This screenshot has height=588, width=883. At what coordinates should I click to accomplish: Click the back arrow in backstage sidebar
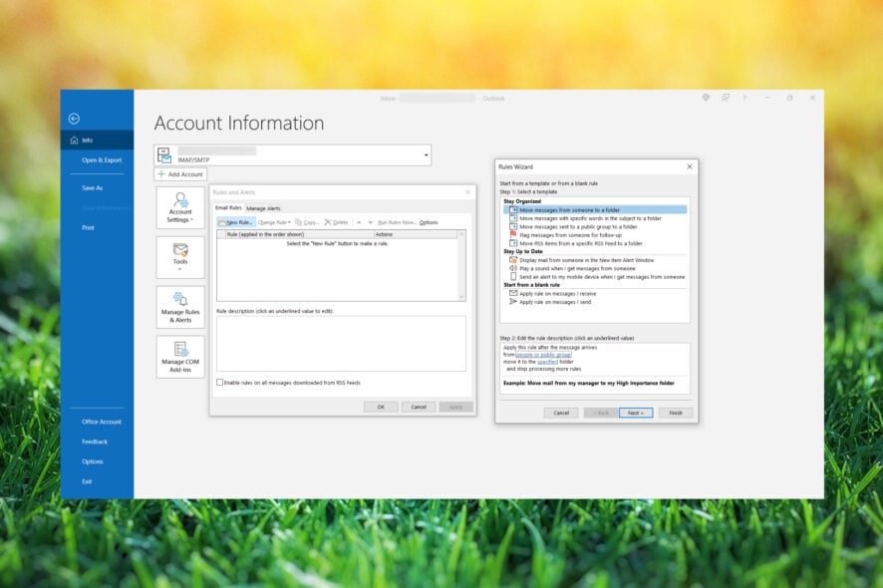(74, 118)
